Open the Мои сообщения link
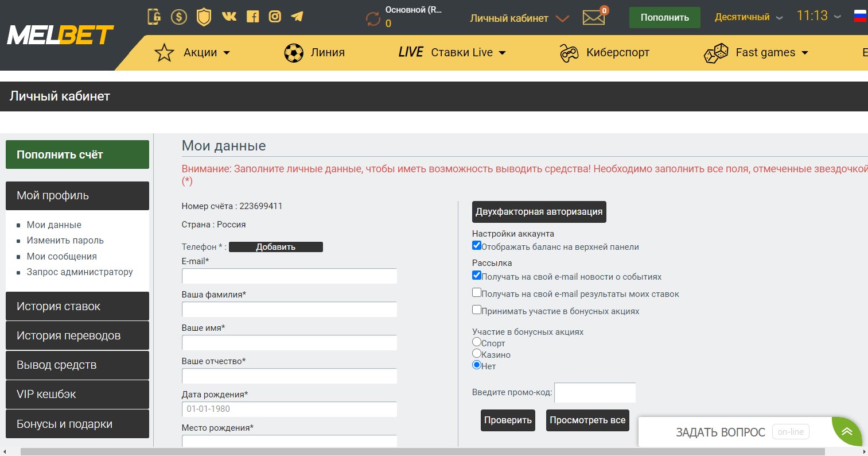868x456 pixels. [x=62, y=256]
